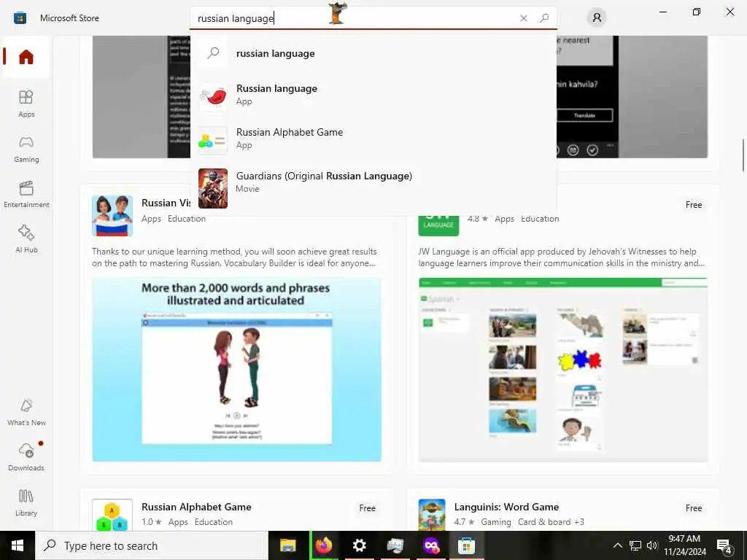Open the Apps section
The image size is (747, 560).
point(26,104)
